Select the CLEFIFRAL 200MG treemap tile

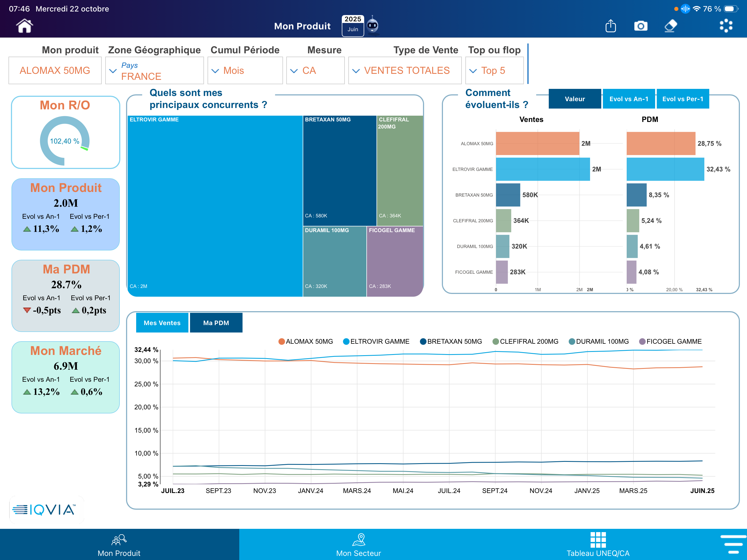click(x=400, y=171)
